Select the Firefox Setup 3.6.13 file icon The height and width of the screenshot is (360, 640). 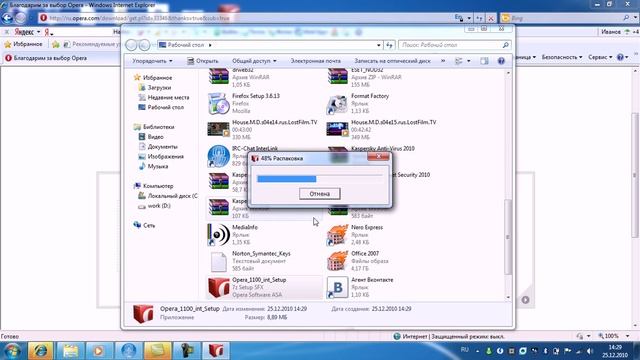pyautogui.click(x=218, y=103)
